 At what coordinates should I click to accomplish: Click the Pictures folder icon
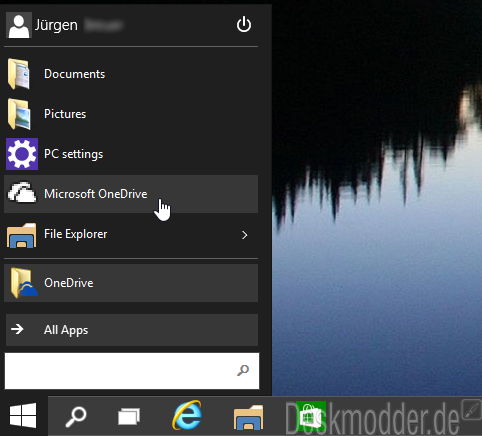pos(19,114)
